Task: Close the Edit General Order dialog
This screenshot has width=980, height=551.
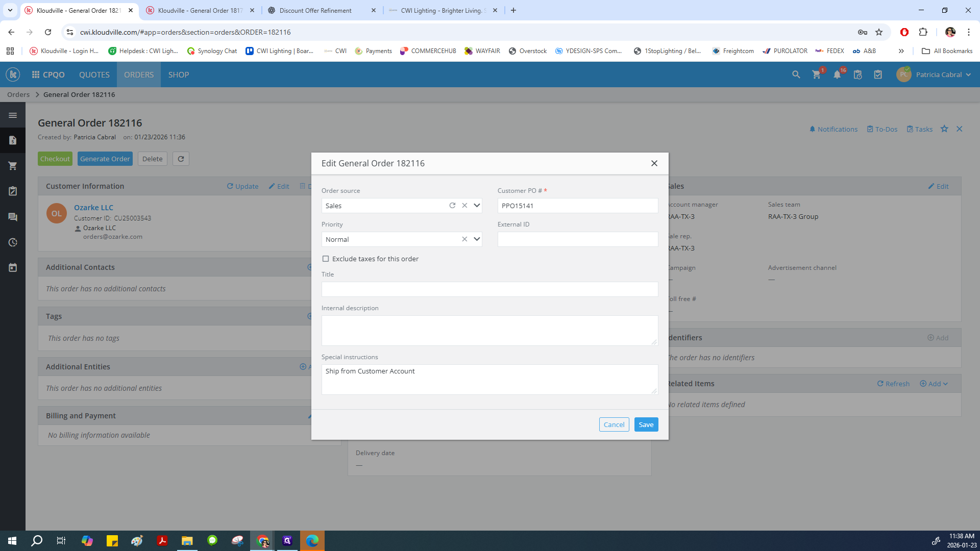Action: tap(654, 163)
